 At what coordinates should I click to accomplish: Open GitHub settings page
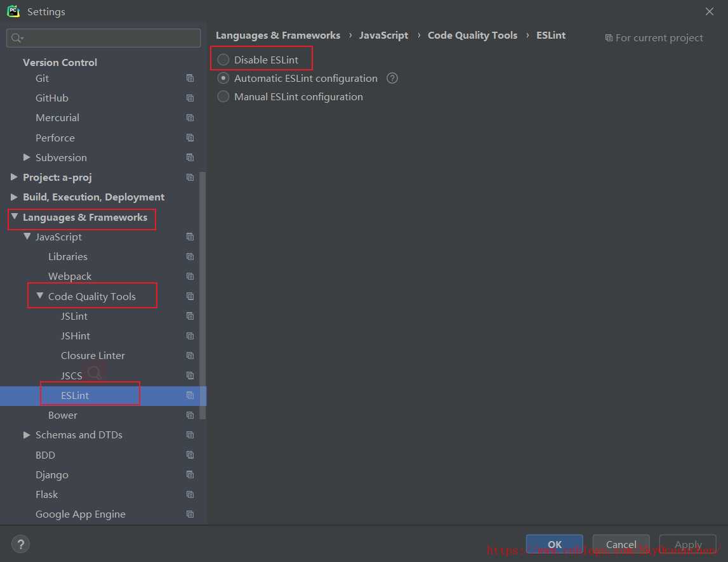click(52, 98)
